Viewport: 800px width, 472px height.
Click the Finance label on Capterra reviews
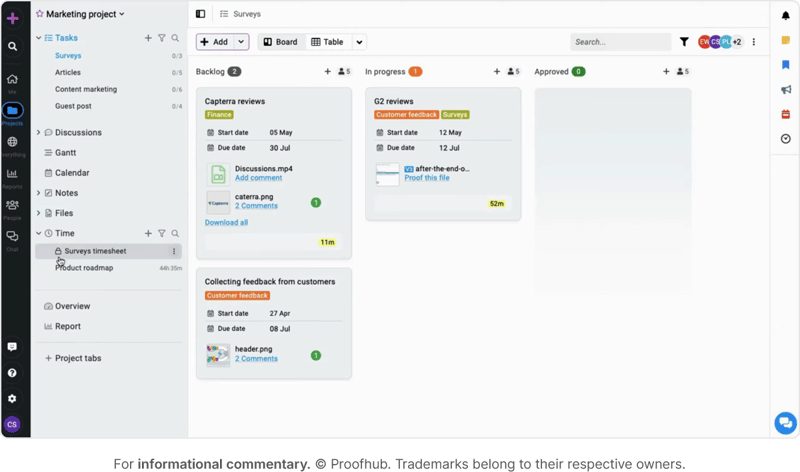(x=219, y=115)
